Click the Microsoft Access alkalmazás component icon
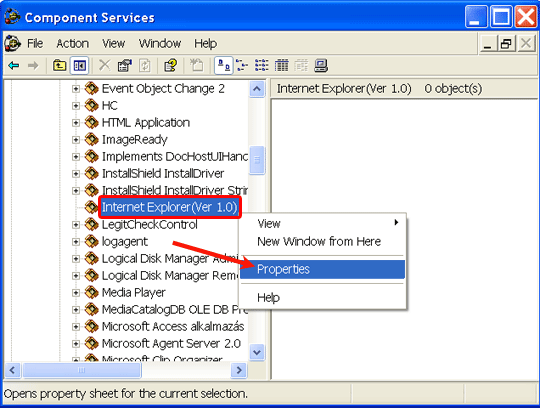The width and height of the screenshot is (540, 408). (92, 326)
